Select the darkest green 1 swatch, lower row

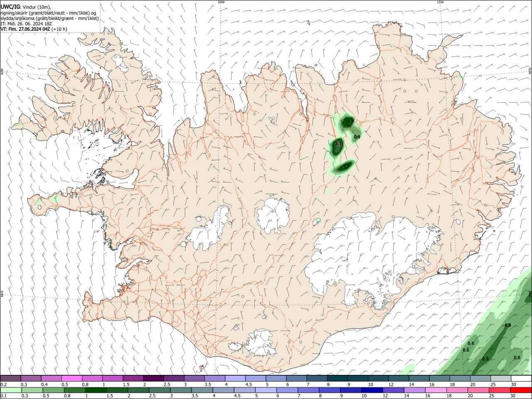pos(96,390)
